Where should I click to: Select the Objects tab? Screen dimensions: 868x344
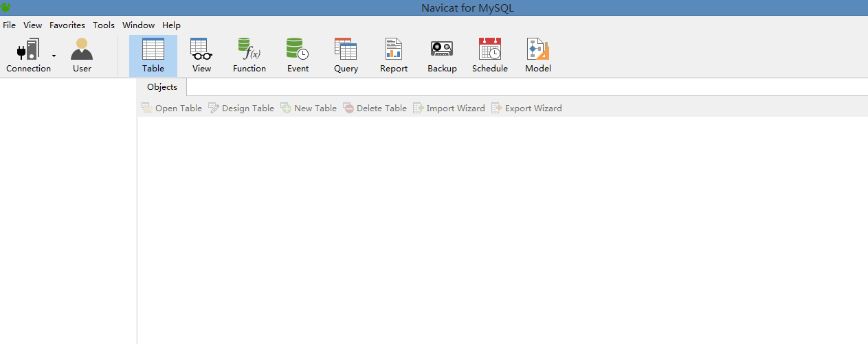[162, 87]
